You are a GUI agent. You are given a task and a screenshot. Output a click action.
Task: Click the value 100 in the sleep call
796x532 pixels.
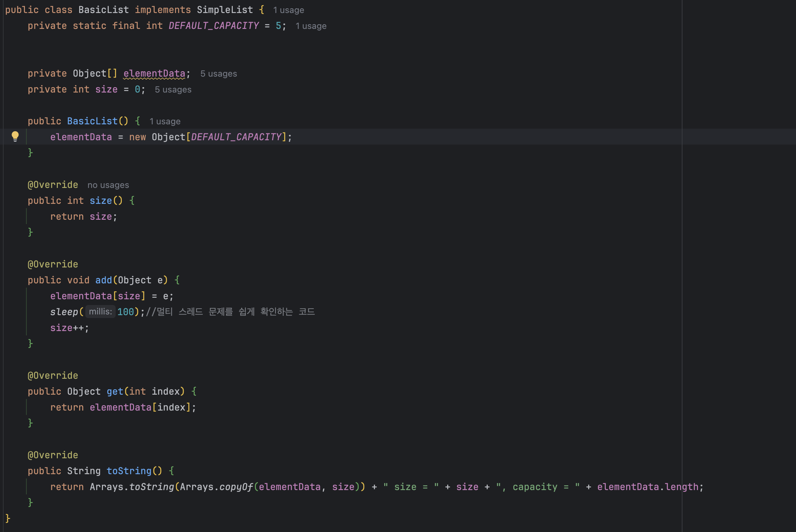tap(125, 312)
